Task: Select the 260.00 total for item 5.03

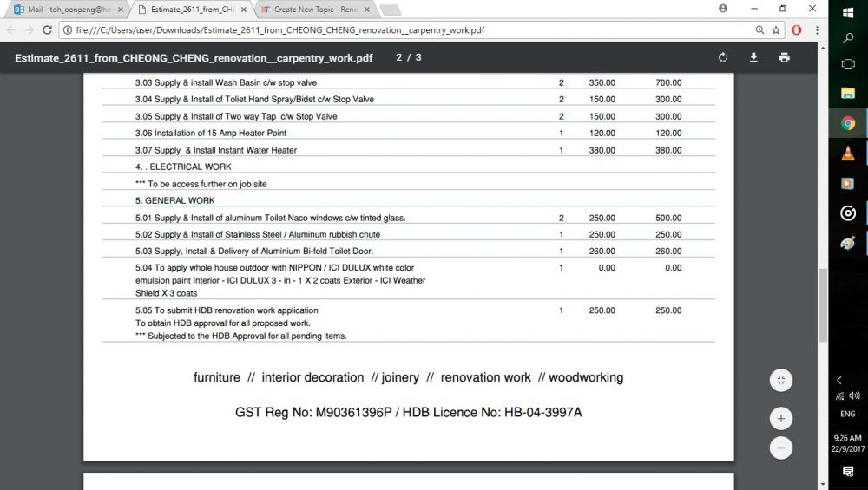Action: (668, 252)
